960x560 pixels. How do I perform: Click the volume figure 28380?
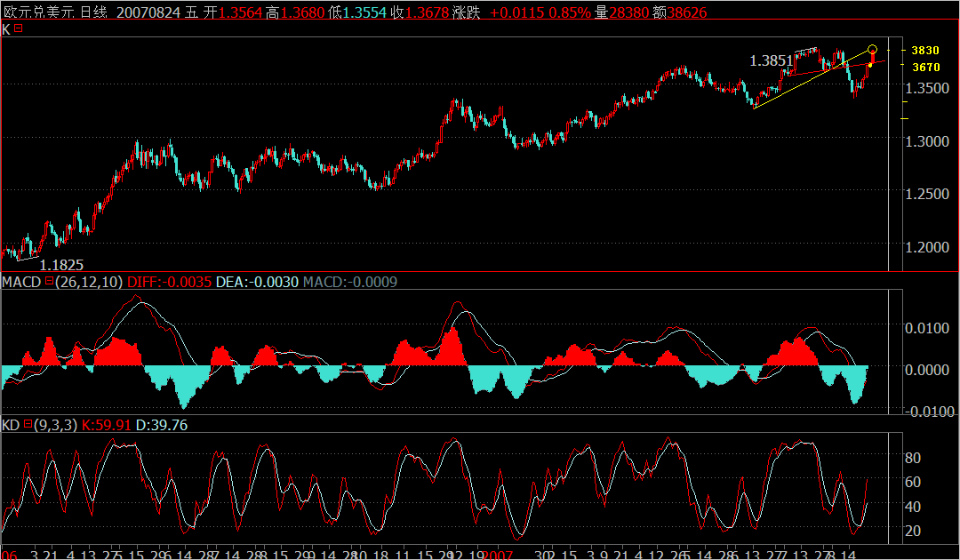click(x=628, y=12)
